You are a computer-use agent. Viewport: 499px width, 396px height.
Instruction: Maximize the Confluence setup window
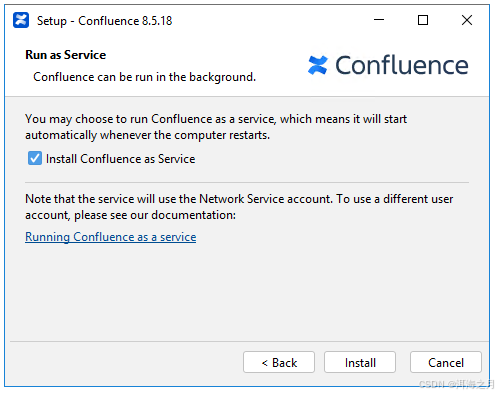tap(423, 20)
